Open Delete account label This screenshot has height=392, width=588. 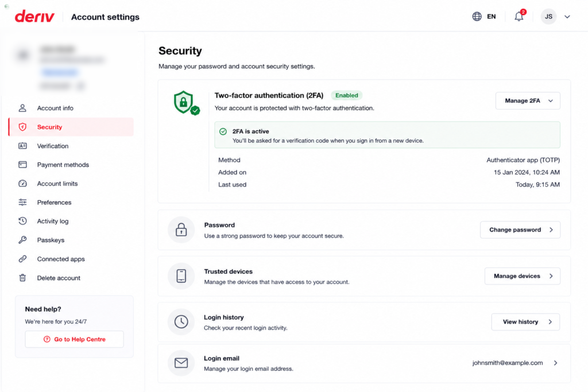pos(59,278)
